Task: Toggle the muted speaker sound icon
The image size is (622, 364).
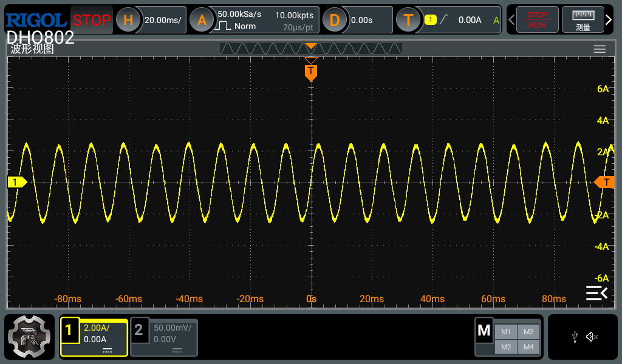Action: pyautogui.click(x=592, y=337)
